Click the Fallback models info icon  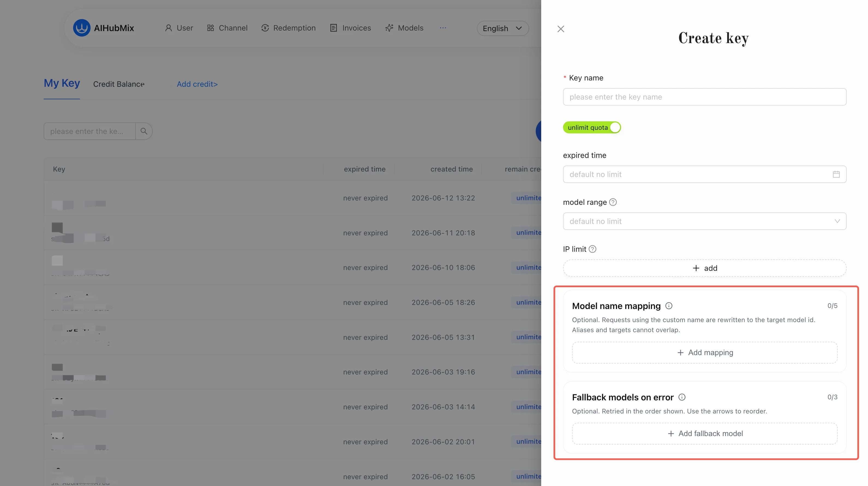(682, 397)
